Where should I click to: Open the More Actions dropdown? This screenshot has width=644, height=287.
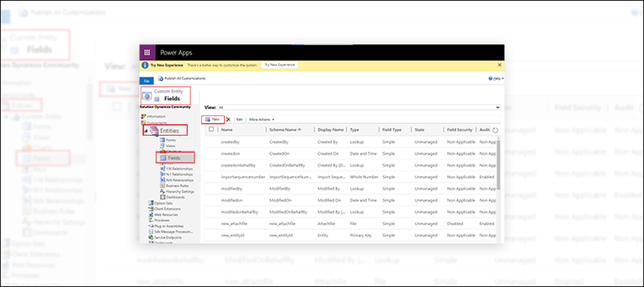[x=261, y=119]
